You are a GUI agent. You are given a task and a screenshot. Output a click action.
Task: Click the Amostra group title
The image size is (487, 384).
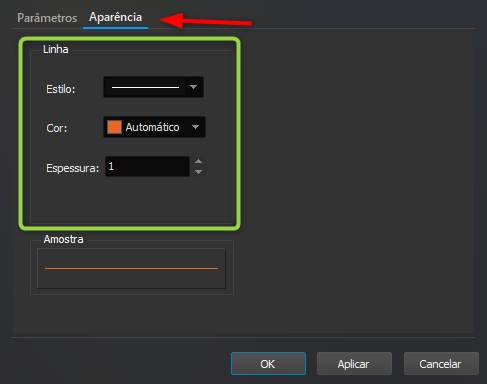(x=63, y=239)
